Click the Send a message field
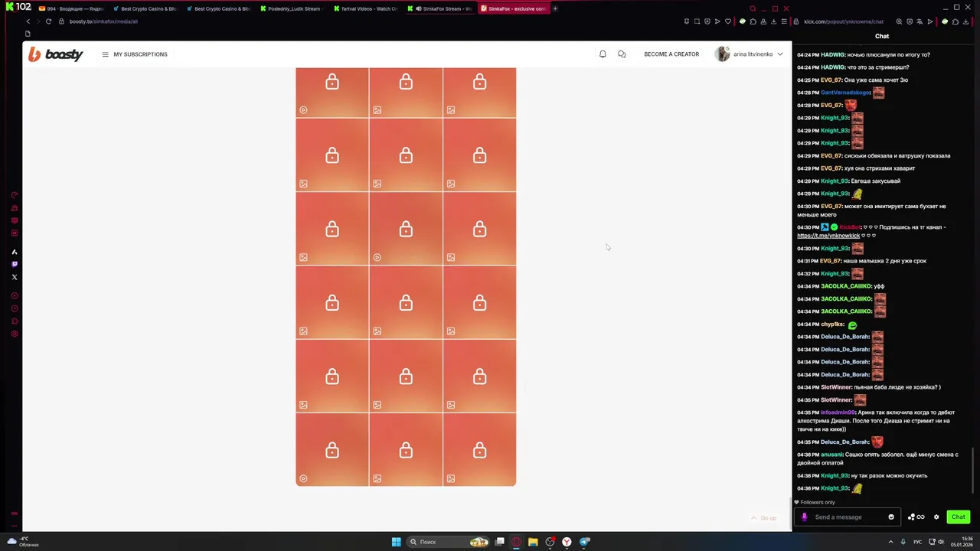Image resolution: width=980 pixels, height=551 pixels. tap(848, 517)
